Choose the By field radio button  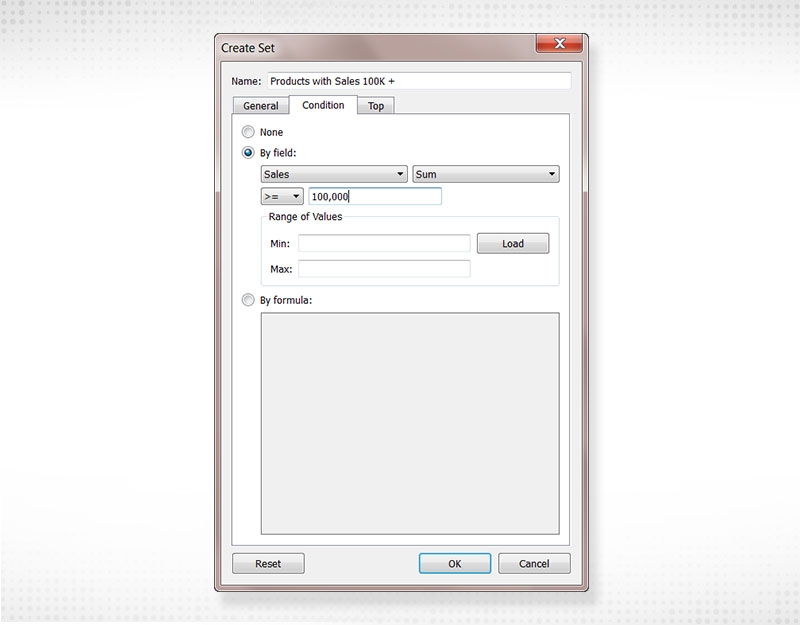(248, 153)
